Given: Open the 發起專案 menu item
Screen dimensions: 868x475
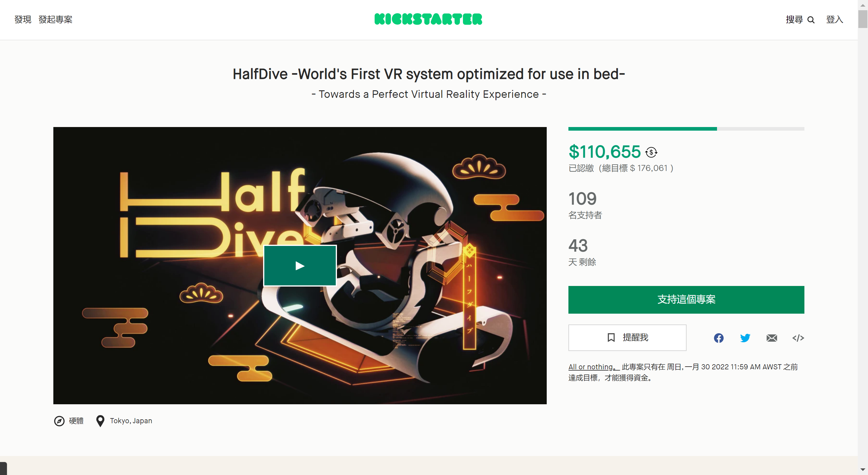Looking at the screenshot, I should 55,20.
